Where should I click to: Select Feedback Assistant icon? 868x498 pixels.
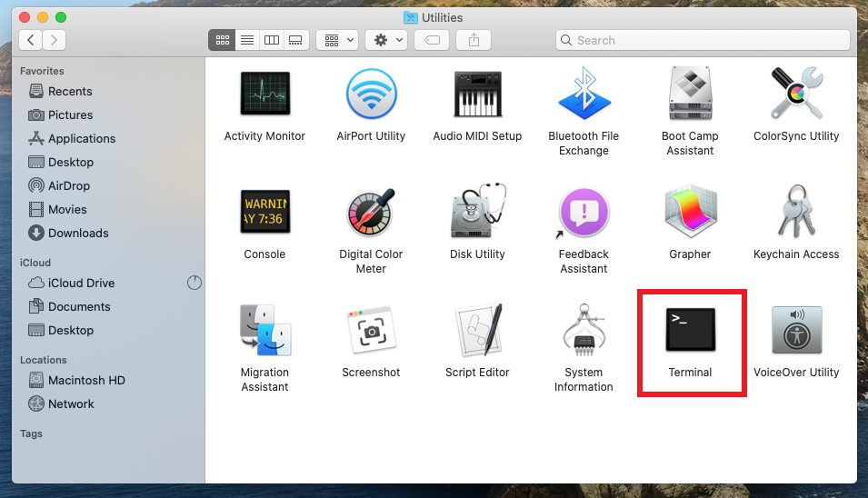pyautogui.click(x=584, y=212)
